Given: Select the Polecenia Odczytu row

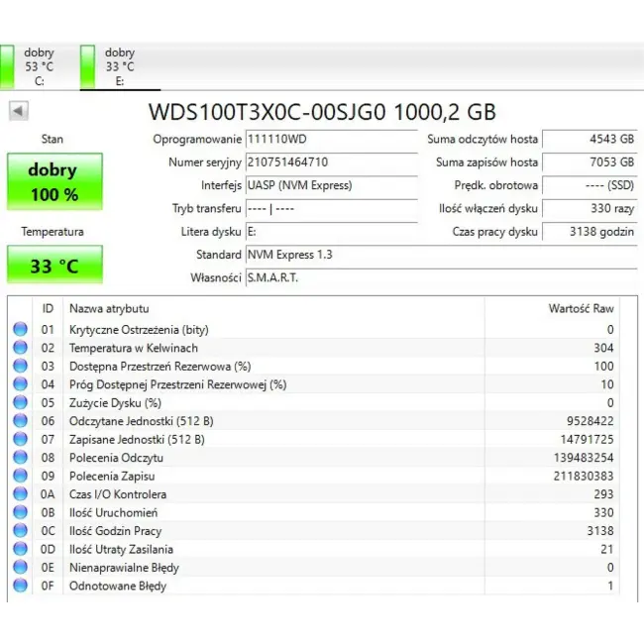Looking at the screenshot, I should point(314,458).
